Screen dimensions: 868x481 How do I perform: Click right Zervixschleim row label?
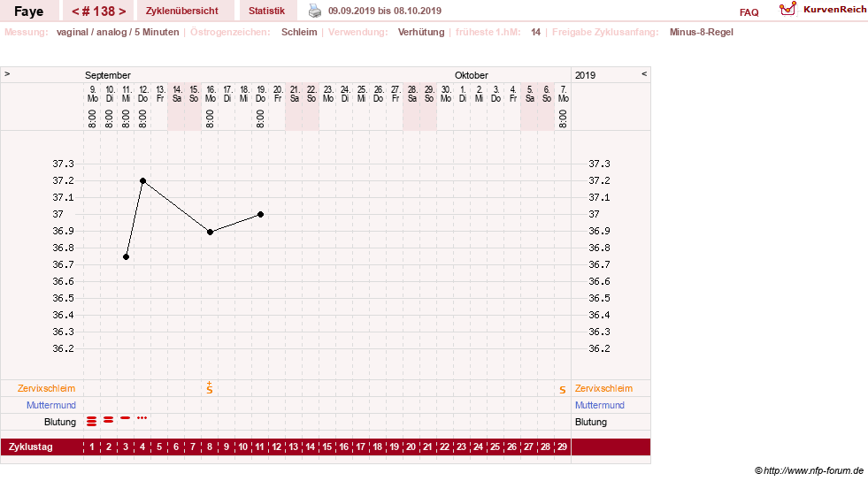tap(603, 388)
